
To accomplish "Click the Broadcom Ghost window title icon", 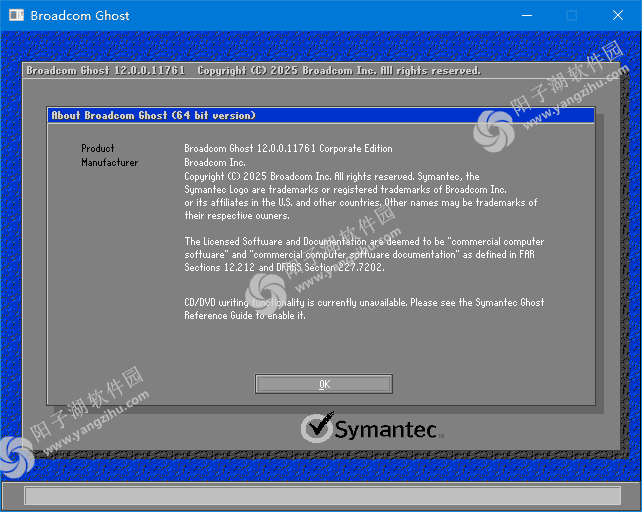I will point(16,16).
